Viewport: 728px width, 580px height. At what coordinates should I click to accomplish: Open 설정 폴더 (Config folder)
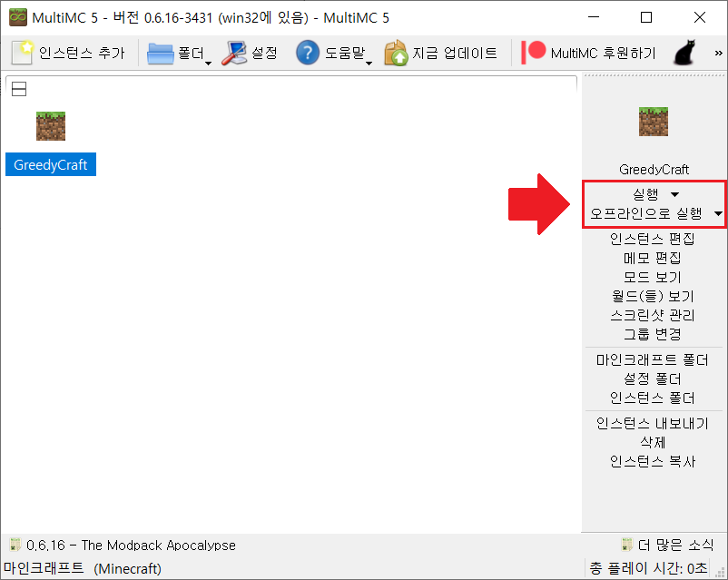653,378
